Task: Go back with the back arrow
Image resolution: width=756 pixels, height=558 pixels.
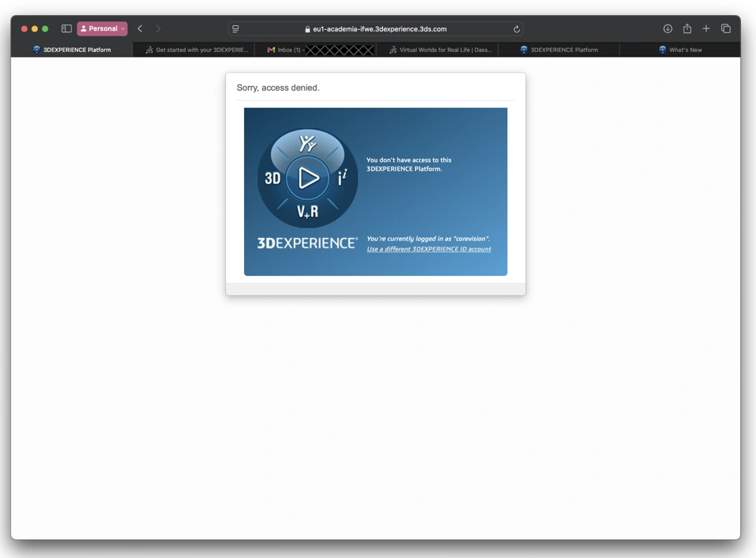Action: (x=140, y=28)
